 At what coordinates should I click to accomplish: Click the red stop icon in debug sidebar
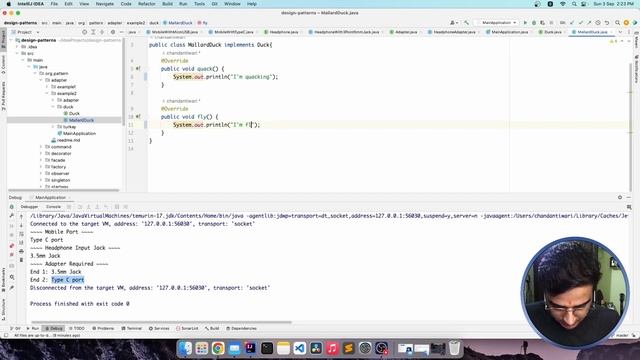12,255
